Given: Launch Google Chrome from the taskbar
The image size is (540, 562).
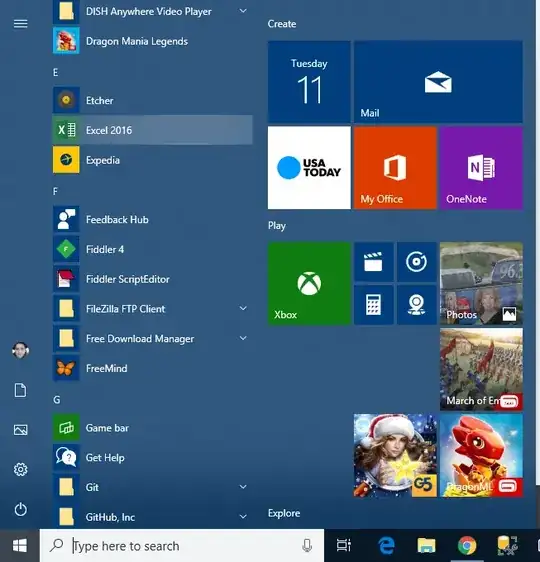Looking at the screenshot, I should [x=467, y=546].
